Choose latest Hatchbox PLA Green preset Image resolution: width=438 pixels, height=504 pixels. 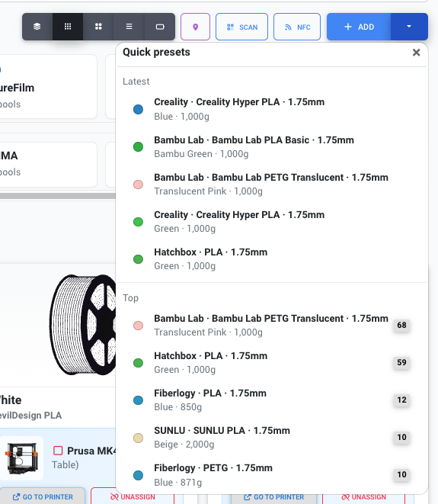coord(272,259)
